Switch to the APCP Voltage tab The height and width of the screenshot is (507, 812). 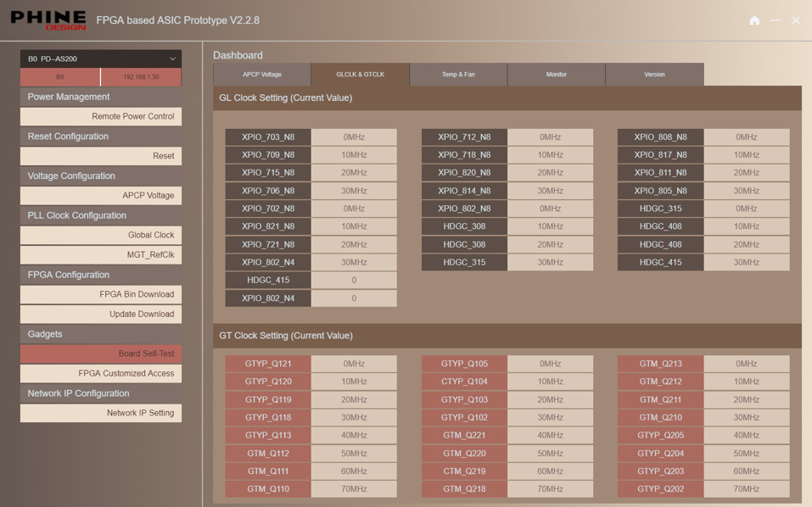click(x=262, y=75)
